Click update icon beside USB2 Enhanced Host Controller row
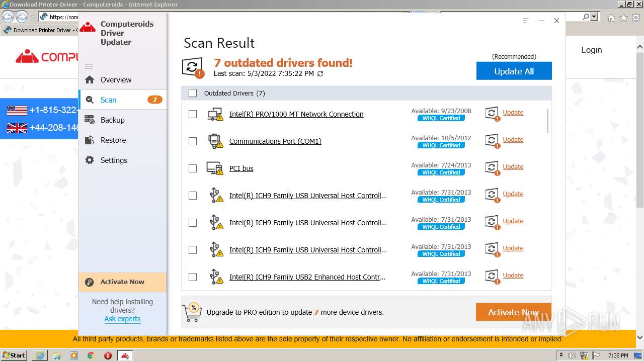The width and height of the screenshot is (644, 362). (493, 277)
